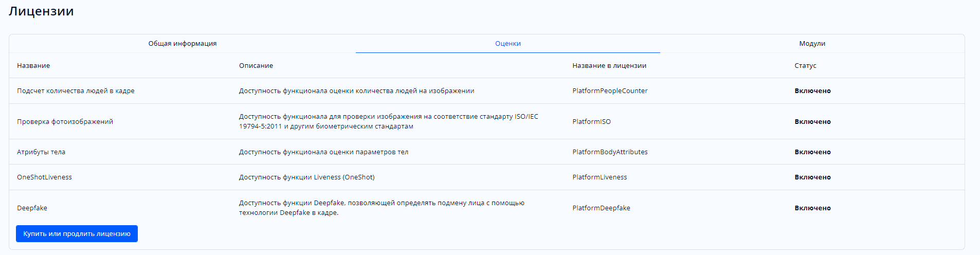This screenshot has height=255, width=980.
Task: Select the OneShotLiveness row name
Action: point(44,177)
